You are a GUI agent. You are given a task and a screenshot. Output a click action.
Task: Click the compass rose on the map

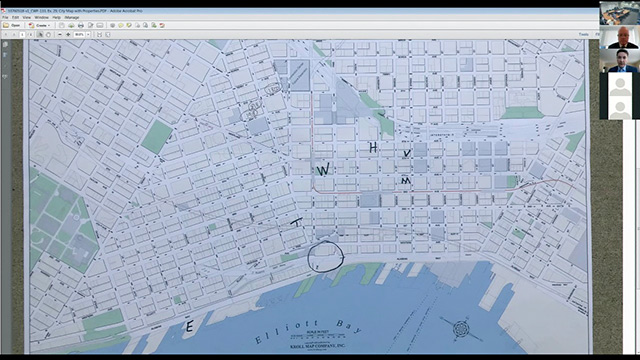[x=460, y=329]
